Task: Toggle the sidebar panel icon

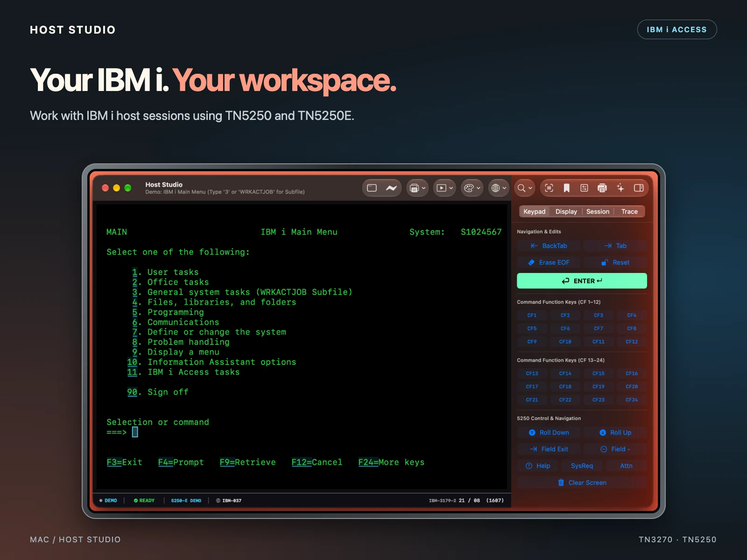Action: [x=639, y=188]
